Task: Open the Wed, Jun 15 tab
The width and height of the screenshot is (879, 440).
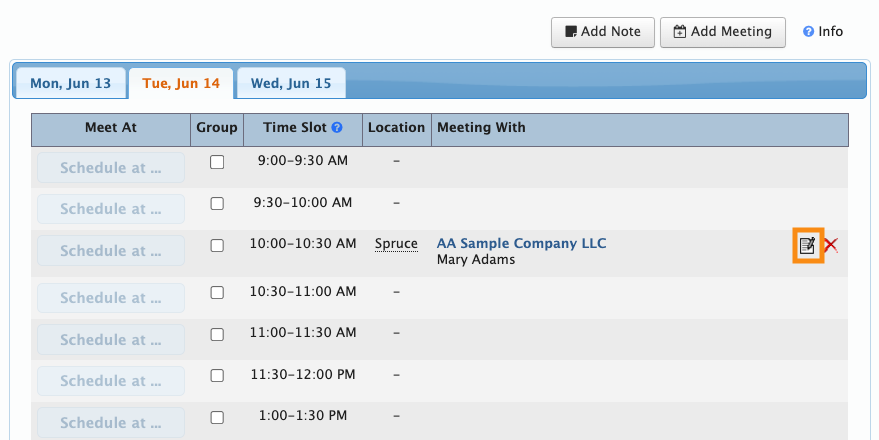Action: click(291, 83)
